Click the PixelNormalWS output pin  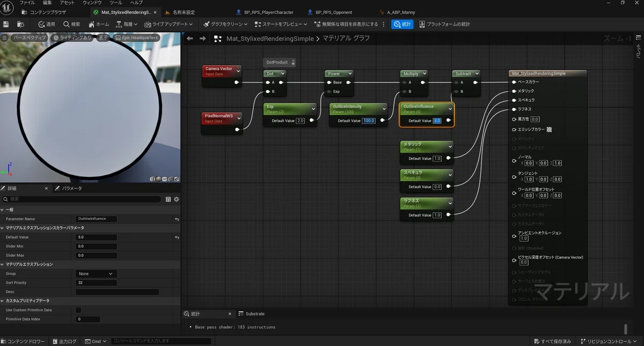(x=237, y=129)
